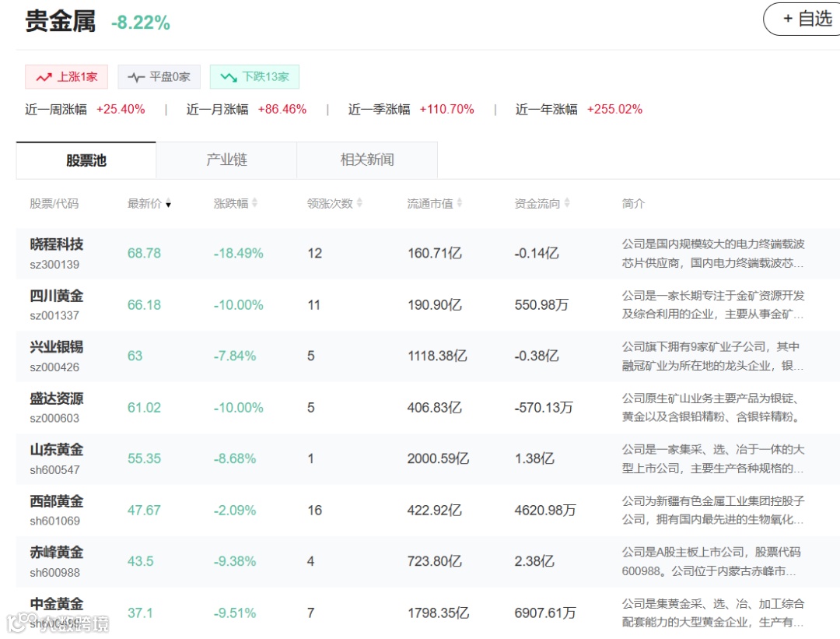
Task: Click the sector change -8.22%
Action: tap(140, 23)
